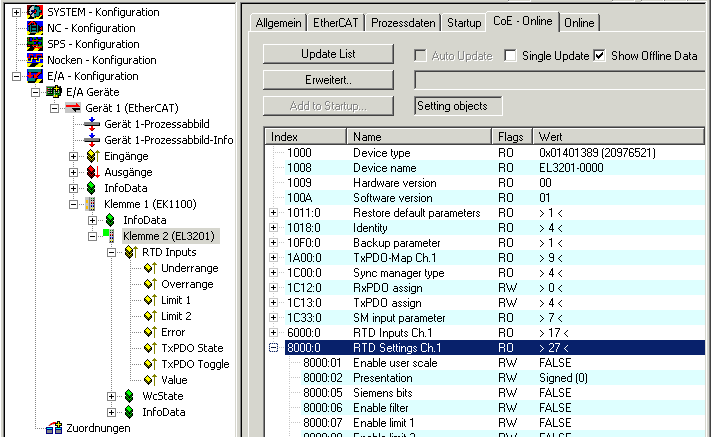711x437 pixels.
Task: Click the SPS - Konfiguration icon
Action: pos(34,44)
